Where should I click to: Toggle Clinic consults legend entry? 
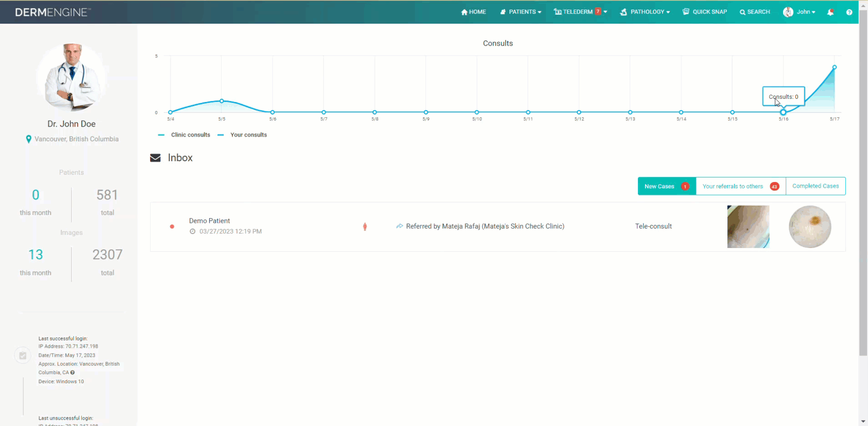[x=184, y=135]
